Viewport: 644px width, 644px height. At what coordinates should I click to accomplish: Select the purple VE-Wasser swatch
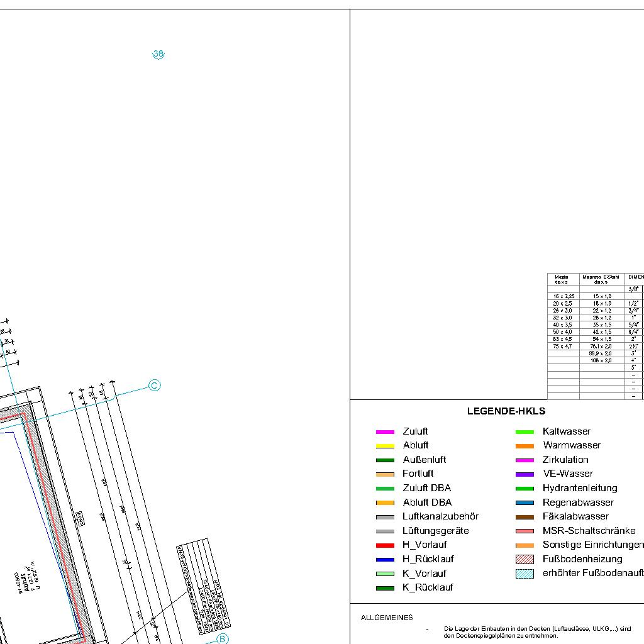click(x=525, y=474)
